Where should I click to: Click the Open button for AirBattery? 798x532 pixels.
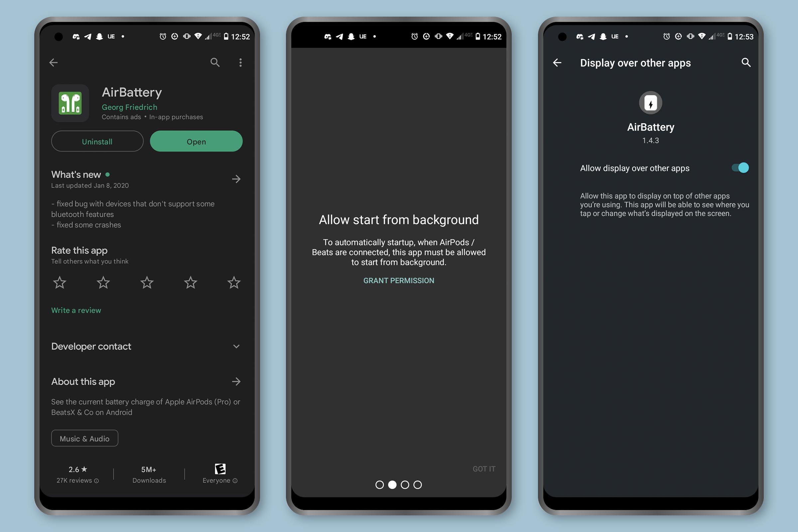[196, 141]
